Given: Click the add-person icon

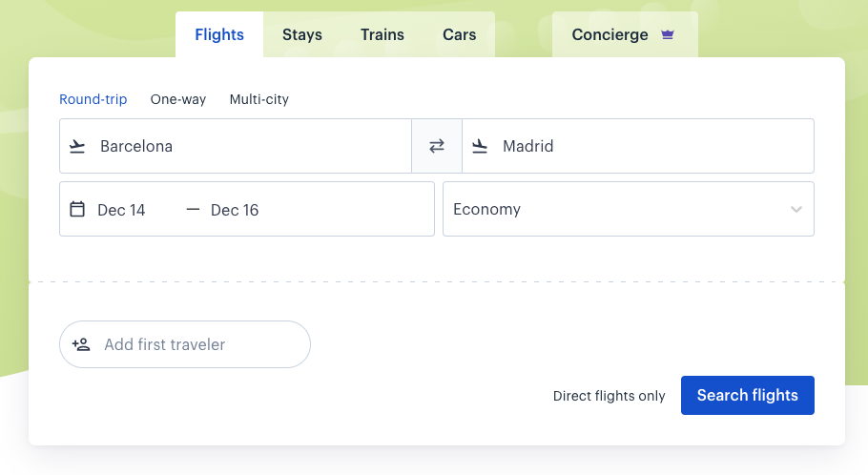Looking at the screenshot, I should click(x=81, y=344).
